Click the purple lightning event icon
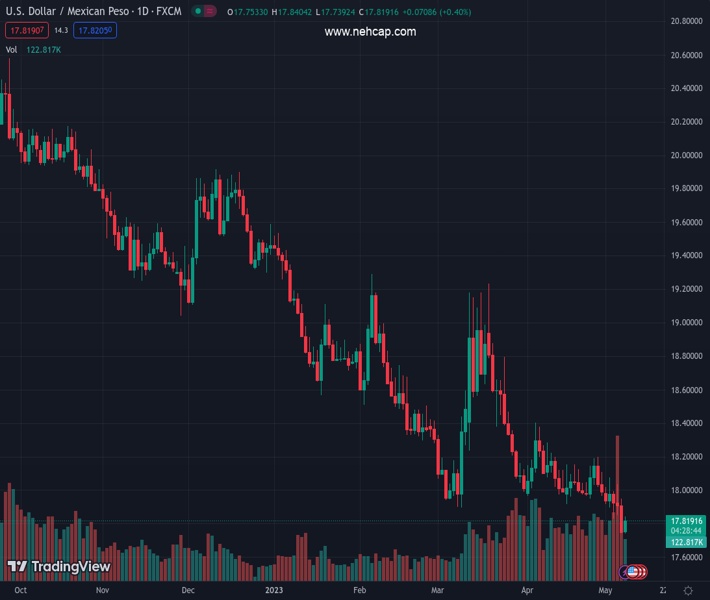Viewport: 710px width, 600px height. click(622, 572)
